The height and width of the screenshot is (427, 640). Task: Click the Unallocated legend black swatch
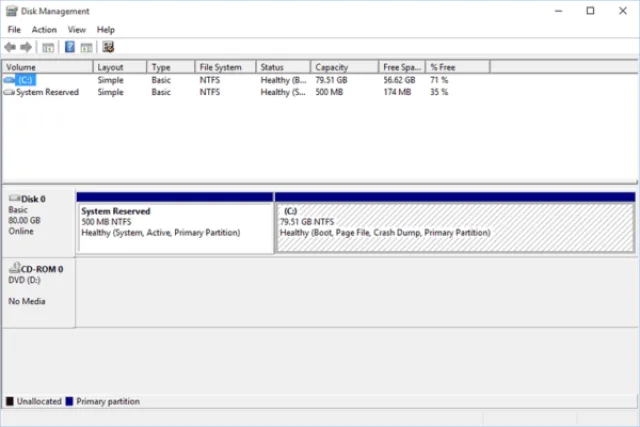point(10,401)
